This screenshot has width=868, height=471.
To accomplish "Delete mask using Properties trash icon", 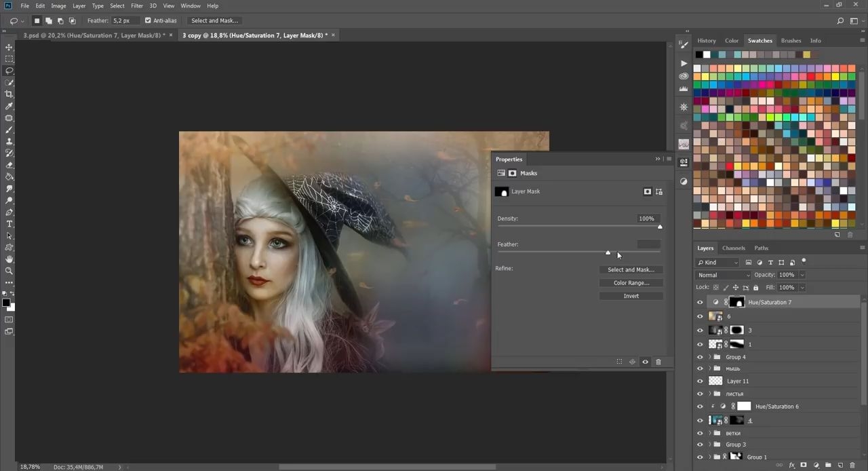I will 658,362.
